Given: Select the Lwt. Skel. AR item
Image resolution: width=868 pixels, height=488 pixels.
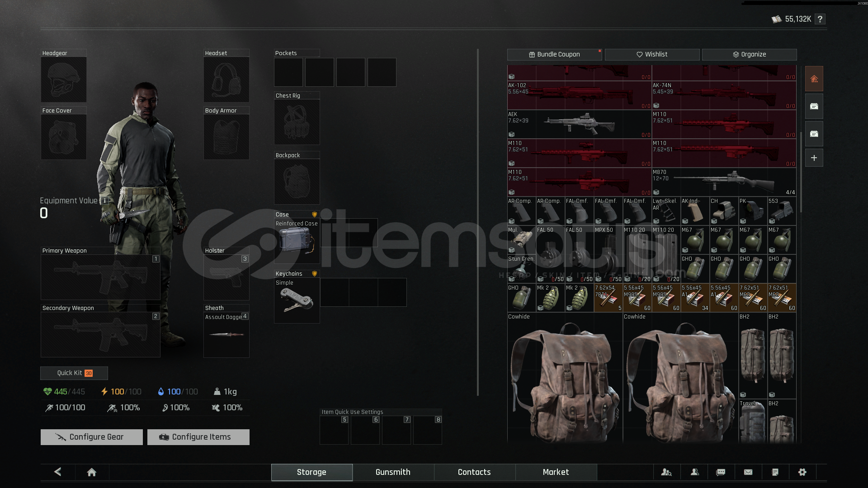Looking at the screenshot, I should (666, 211).
